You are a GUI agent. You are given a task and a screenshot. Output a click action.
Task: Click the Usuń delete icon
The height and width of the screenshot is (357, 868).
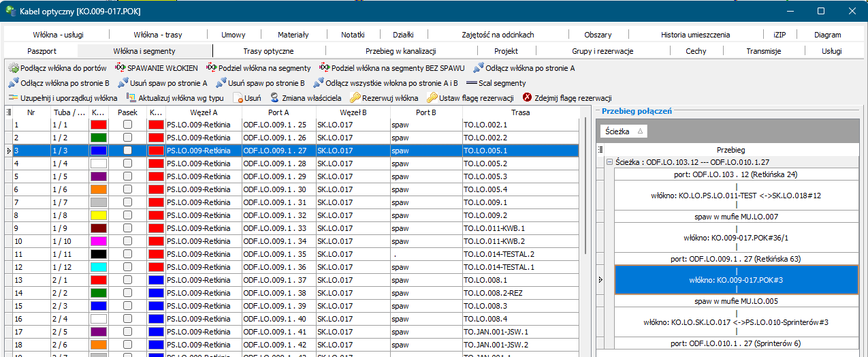pyautogui.click(x=238, y=98)
